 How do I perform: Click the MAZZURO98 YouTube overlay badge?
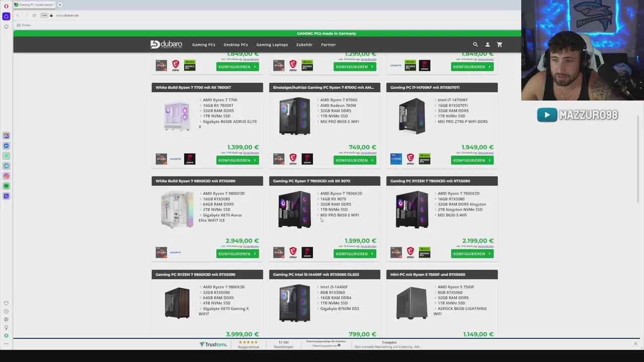[x=577, y=115]
